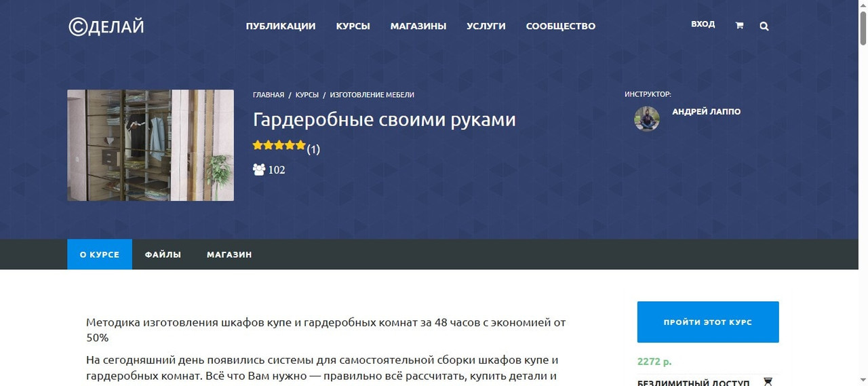Click the hourglass icon by Безлимитный доступ

tap(768, 382)
